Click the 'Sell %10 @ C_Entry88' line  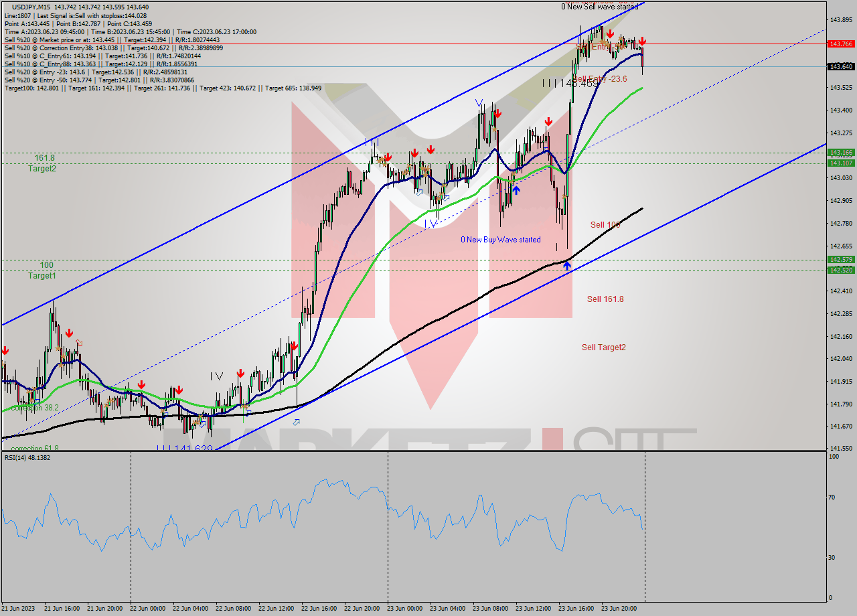(101, 64)
